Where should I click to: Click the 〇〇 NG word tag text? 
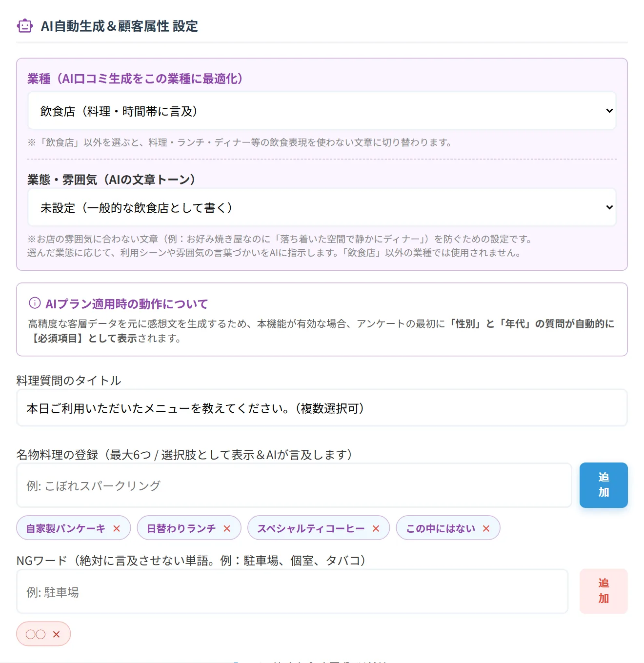(36, 634)
